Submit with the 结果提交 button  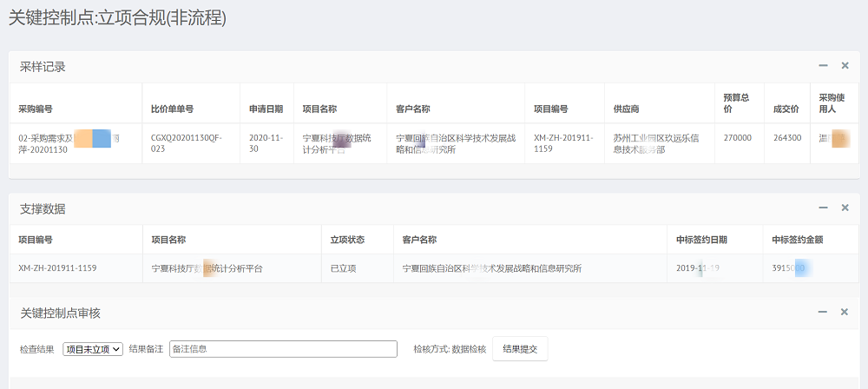[x=520, y=349]
